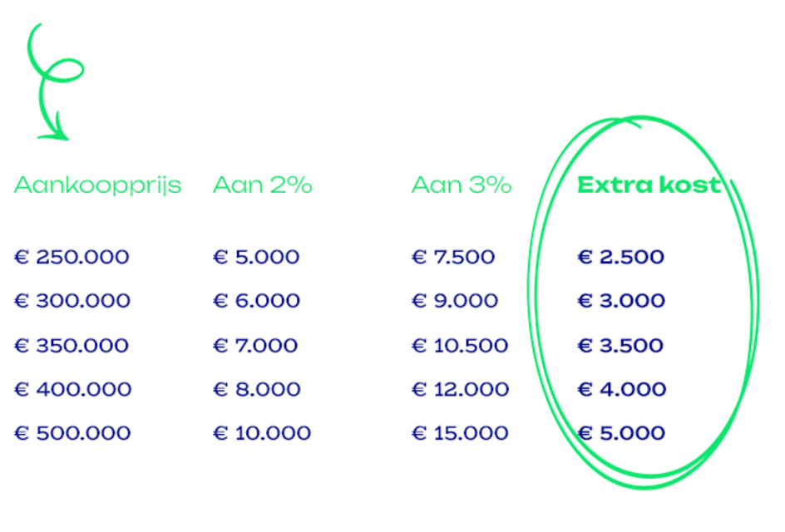Image resolution: width=785 pixels, height=532 pixels.
Task: Select the Aankoopprijs column header
Action: (97, 185)
